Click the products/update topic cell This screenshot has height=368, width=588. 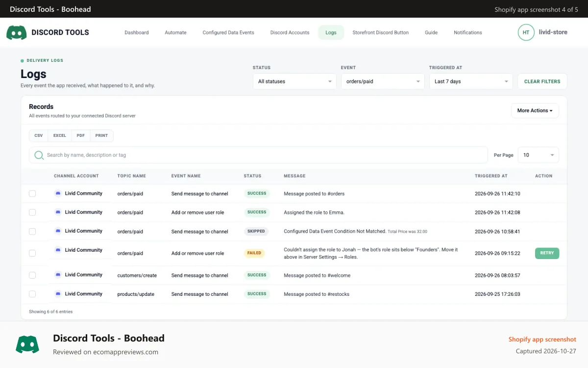click(x=136, y=294)
